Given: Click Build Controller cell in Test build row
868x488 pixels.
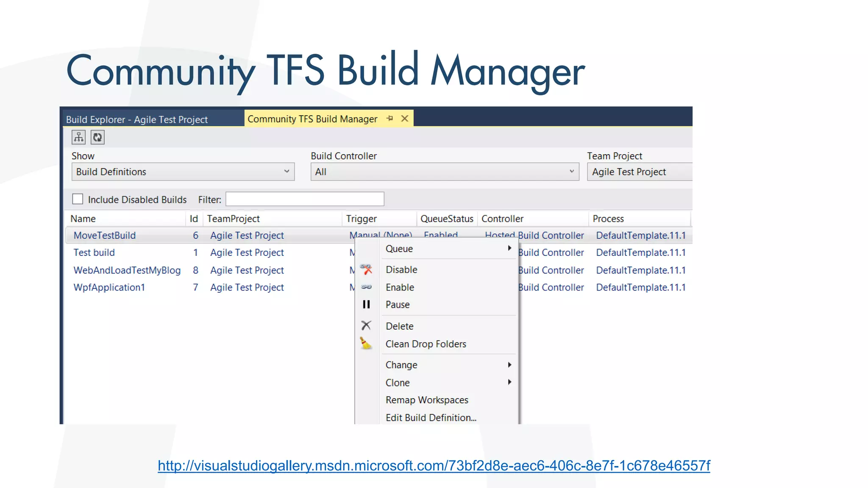Looking at the screenshot, I should (x=551, y=252).
